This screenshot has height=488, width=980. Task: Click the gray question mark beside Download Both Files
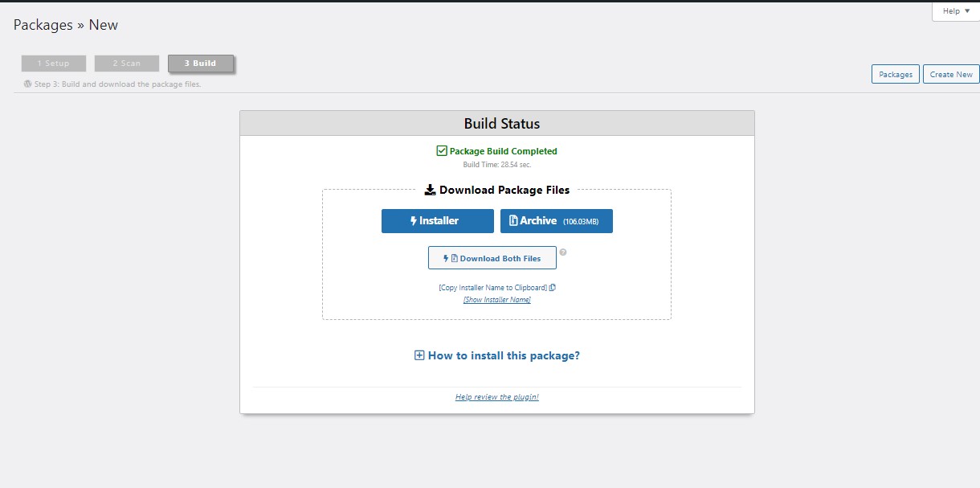point(563,252)
